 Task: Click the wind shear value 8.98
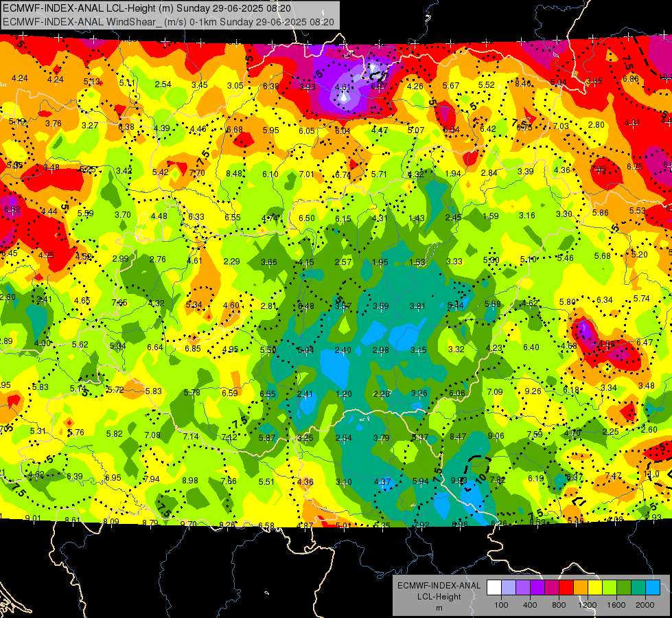(x=190, y=481)
